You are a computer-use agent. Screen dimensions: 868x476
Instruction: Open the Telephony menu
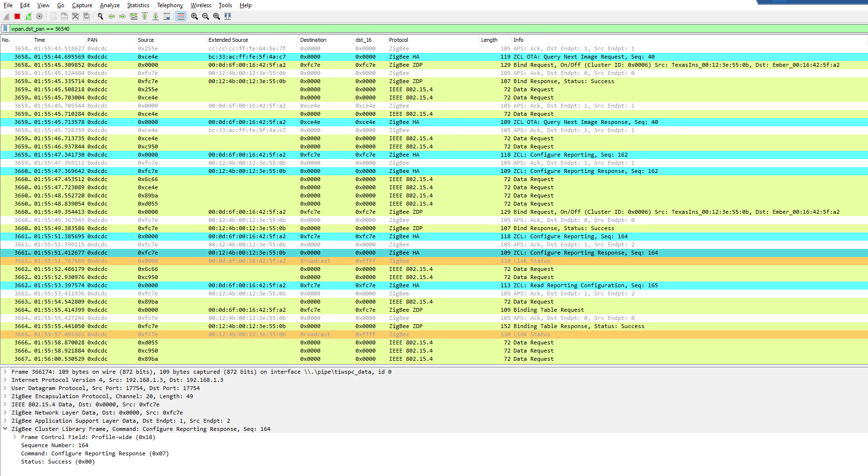click(170, 5)
